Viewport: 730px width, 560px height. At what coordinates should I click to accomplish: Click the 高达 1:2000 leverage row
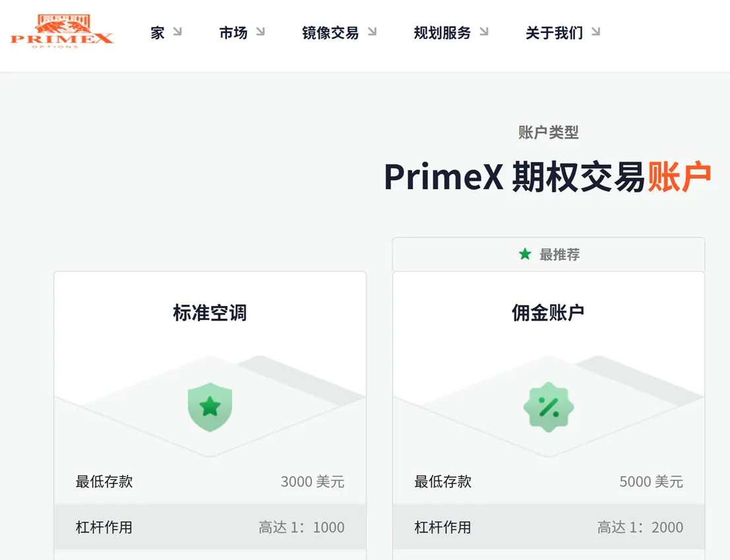coord(549,527)
